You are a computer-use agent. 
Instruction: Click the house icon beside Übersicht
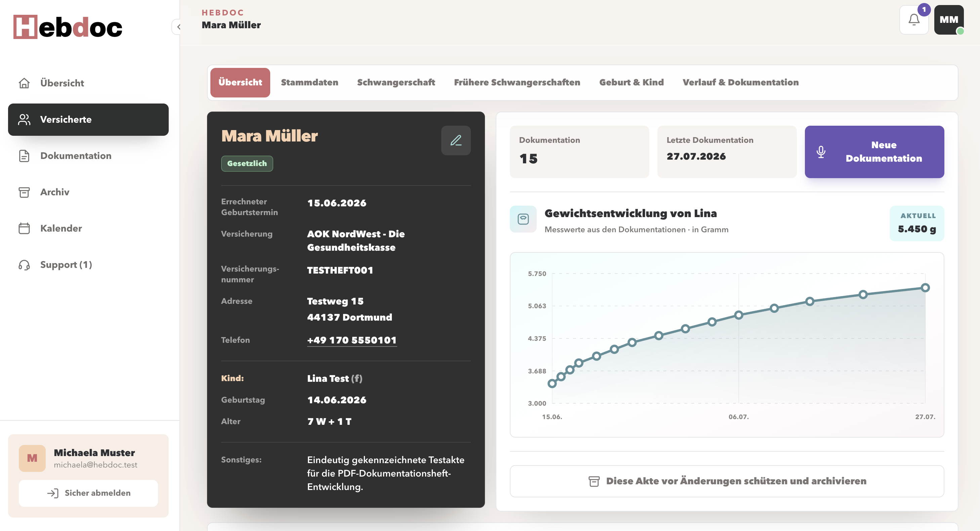tap(24, 83)
